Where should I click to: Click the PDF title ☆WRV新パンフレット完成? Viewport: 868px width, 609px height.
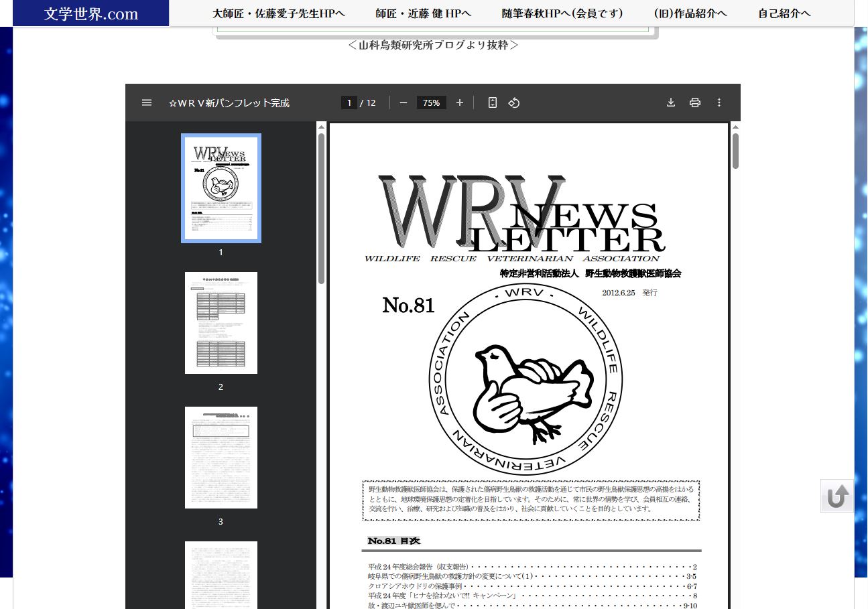coord(229,103)
